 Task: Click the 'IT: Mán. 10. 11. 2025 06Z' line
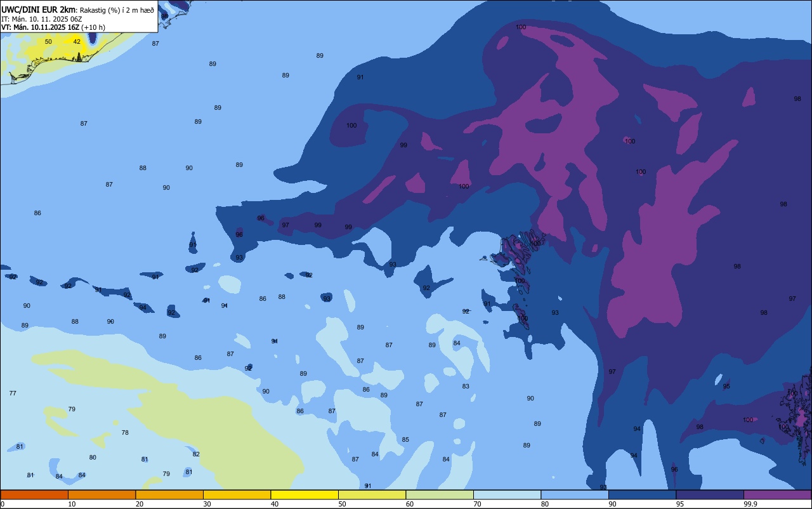coord(42,19)
